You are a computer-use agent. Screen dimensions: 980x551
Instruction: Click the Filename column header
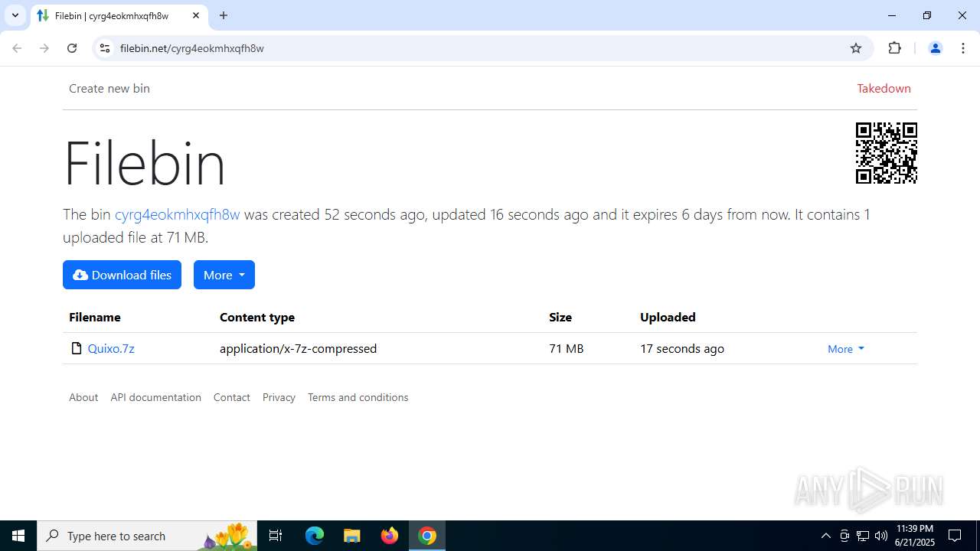click(95, 317)
